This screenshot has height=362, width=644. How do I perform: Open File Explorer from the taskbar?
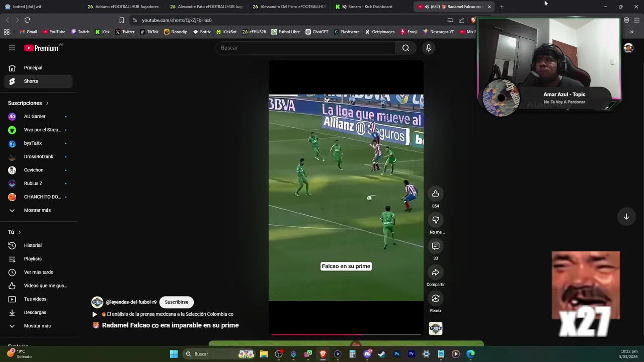click(x=264, y=354)
